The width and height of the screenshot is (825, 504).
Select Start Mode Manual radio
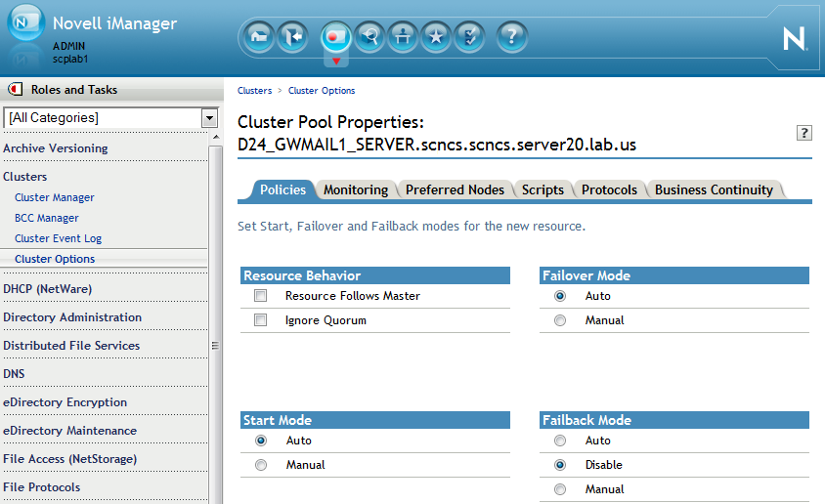pos(261,465)
